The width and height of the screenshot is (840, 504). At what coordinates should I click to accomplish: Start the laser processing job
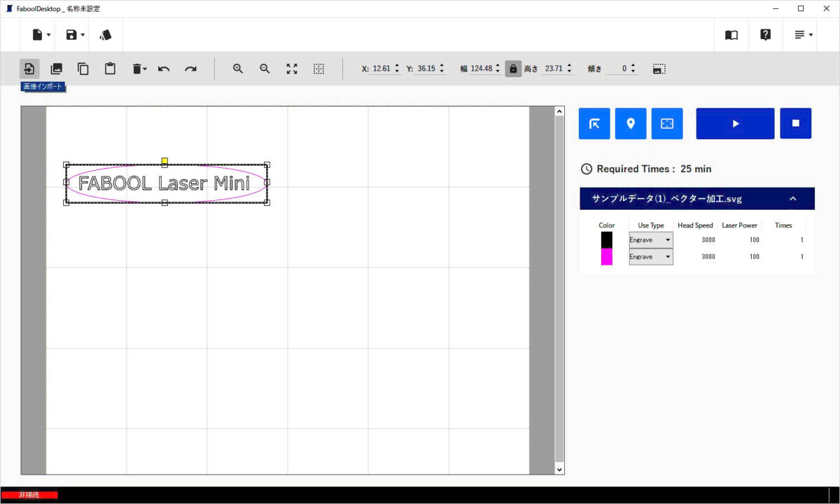(x=735, y=124)
